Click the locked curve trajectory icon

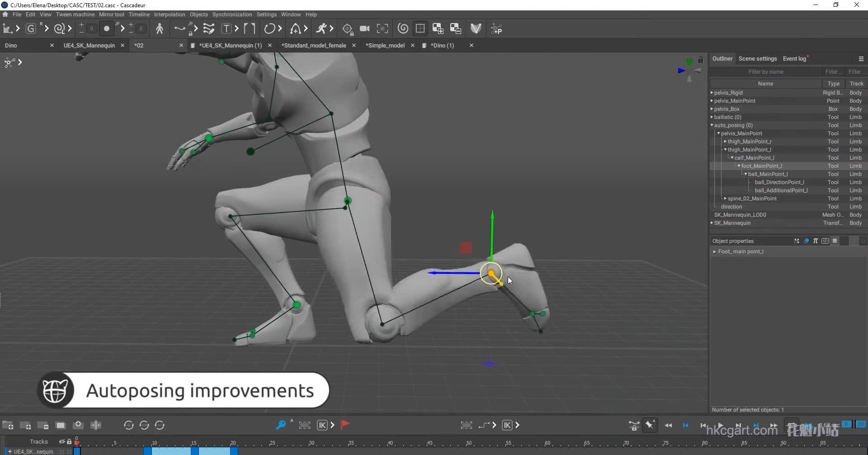180,29
